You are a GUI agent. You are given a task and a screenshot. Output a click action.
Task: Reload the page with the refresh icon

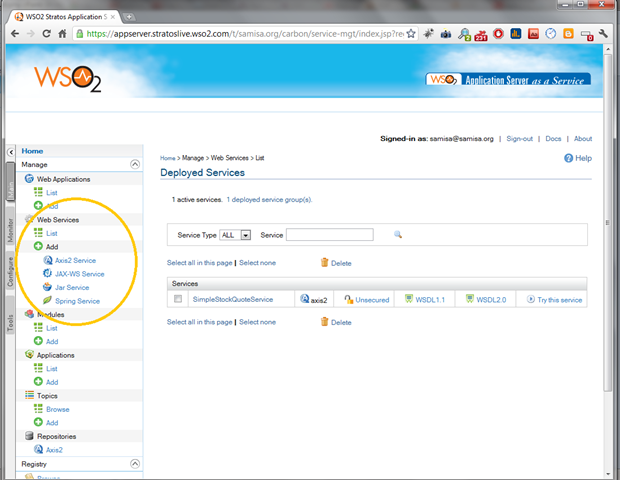point(47,34)
